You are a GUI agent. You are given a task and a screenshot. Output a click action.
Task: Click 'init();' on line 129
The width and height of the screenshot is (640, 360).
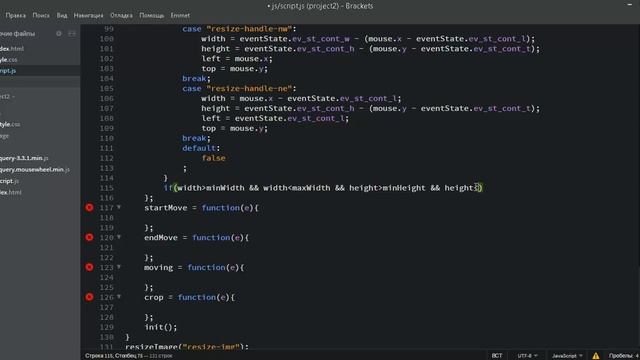point(161,327)
